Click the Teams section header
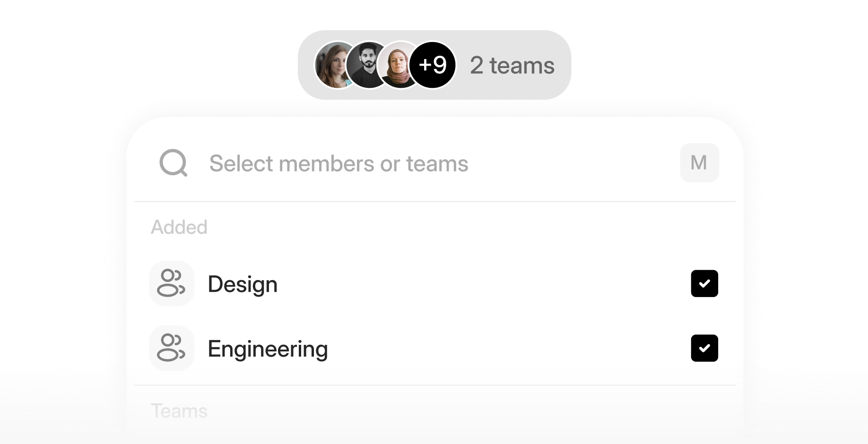The width and height of the screenshot is (868, 444). tap(179, 411)
